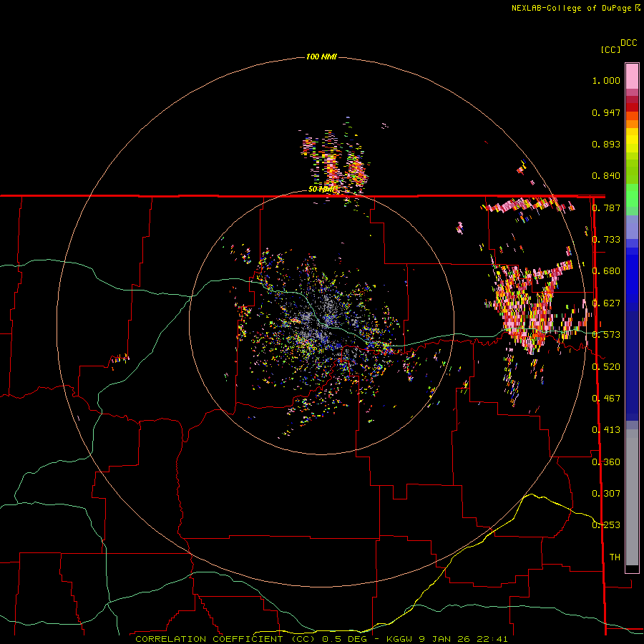Click the 0.680 scale value
Screen dimensions: 644x644
point(606,271)
